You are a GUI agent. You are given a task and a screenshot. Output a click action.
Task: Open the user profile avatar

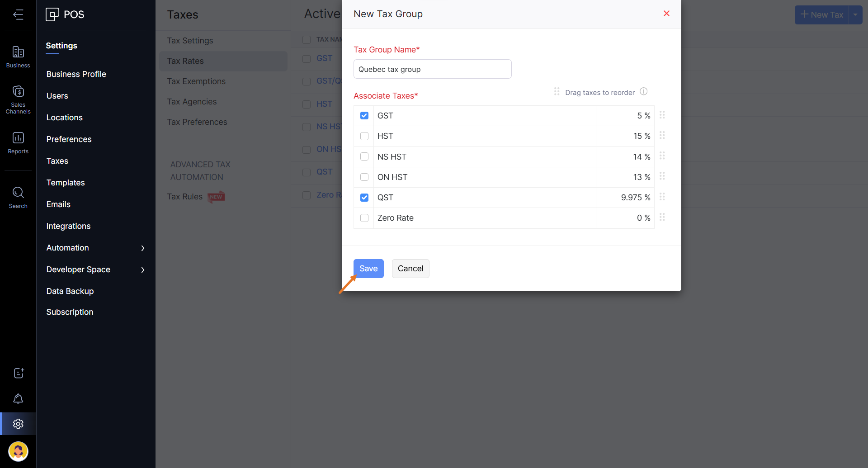click(x=18, y=451)
